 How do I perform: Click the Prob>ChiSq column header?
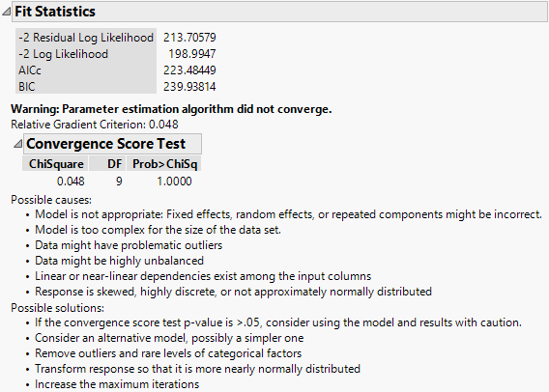[x=164, y=164]
